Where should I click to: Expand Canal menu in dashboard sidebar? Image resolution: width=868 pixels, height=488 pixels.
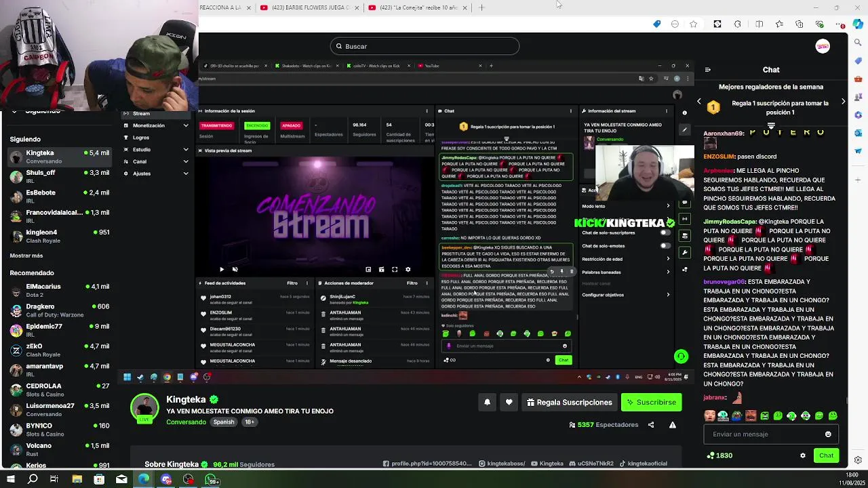pyautogui.click(x=155, y=162)
